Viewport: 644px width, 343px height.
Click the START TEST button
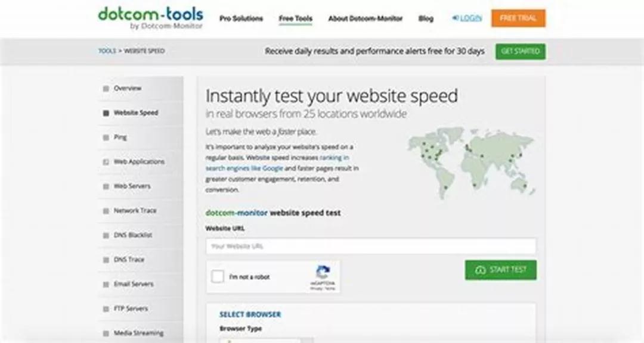(501, 270)
